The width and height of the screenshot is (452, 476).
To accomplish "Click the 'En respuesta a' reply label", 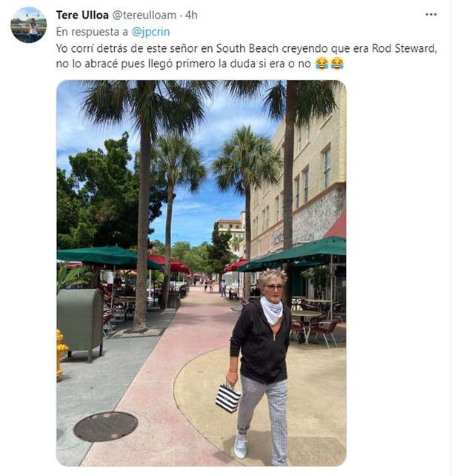I will [x=93, y=32].
